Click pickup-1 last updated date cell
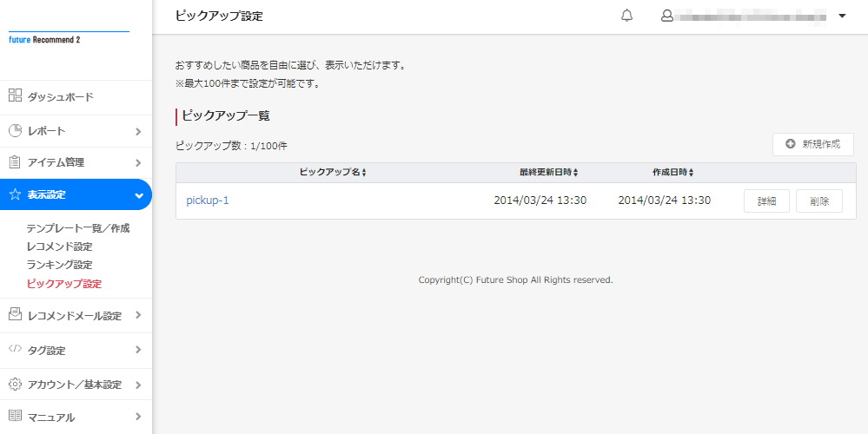 coord(540,201)
